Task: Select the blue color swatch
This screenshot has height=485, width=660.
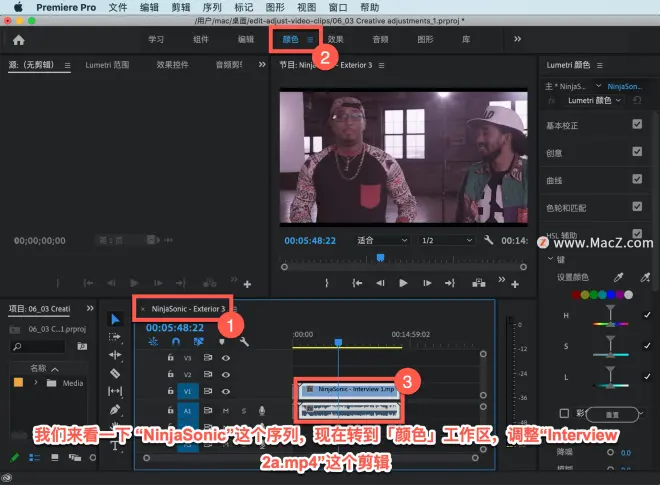Action: pos(611,295)
